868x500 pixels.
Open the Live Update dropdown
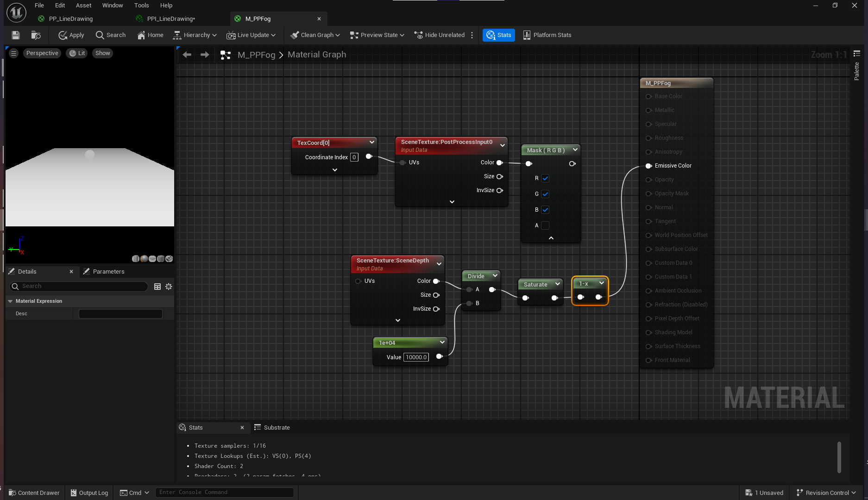[251, 35]
